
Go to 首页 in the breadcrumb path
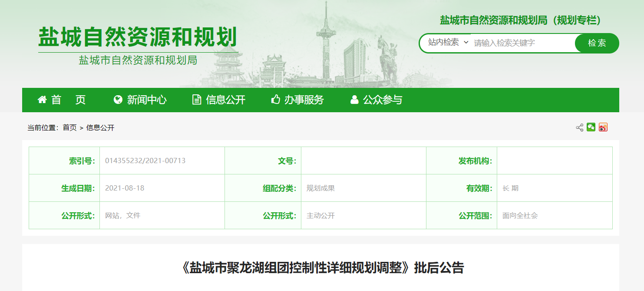click(x=69, y=128)
